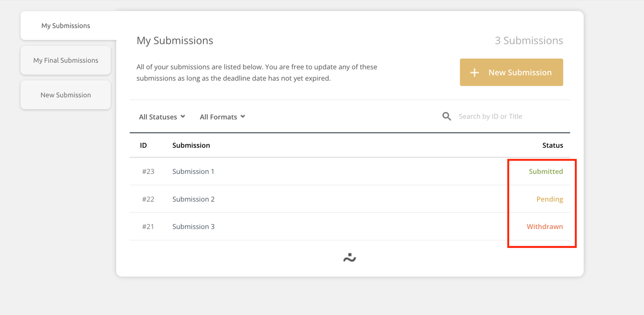
Task: Click the loading spinner below the table
Action: click(350, 257)
